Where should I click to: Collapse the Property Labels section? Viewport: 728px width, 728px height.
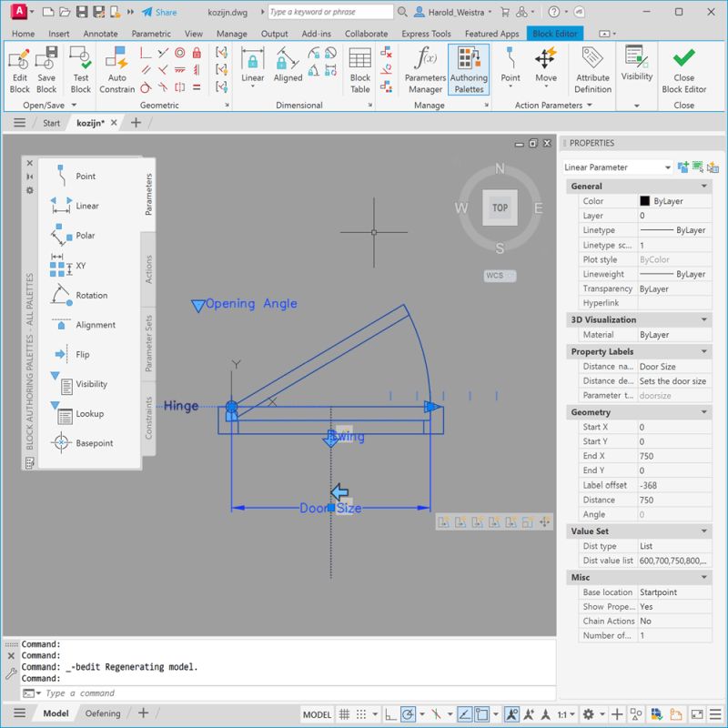703,351
